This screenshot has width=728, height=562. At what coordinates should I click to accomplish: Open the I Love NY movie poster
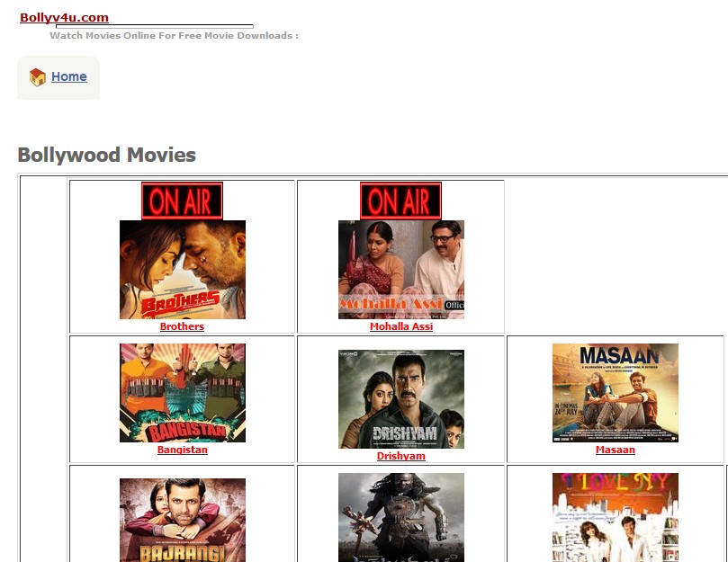pos(616,517)
